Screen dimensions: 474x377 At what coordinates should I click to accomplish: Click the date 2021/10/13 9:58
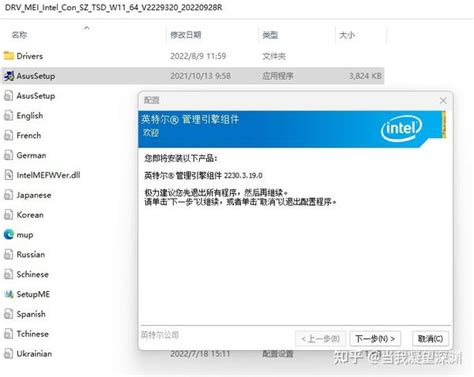pyautogui.click(x=200, y=76)
